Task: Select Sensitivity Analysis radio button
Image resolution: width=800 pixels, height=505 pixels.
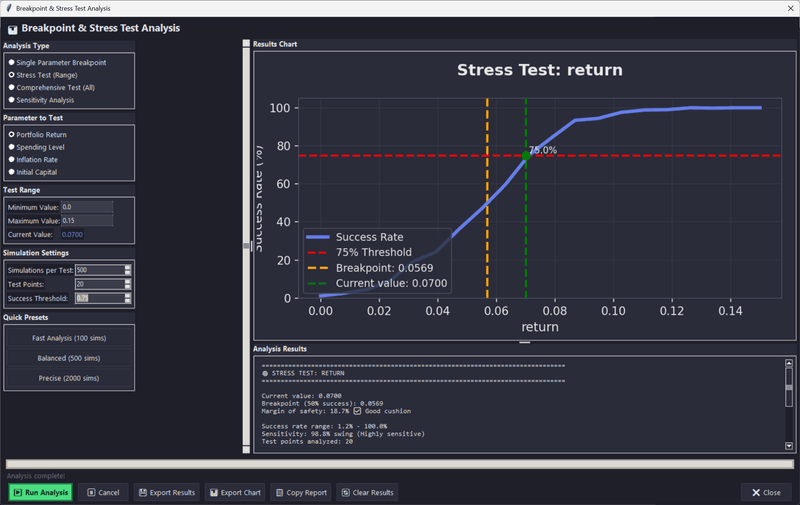Action: (x=41, y=100)
